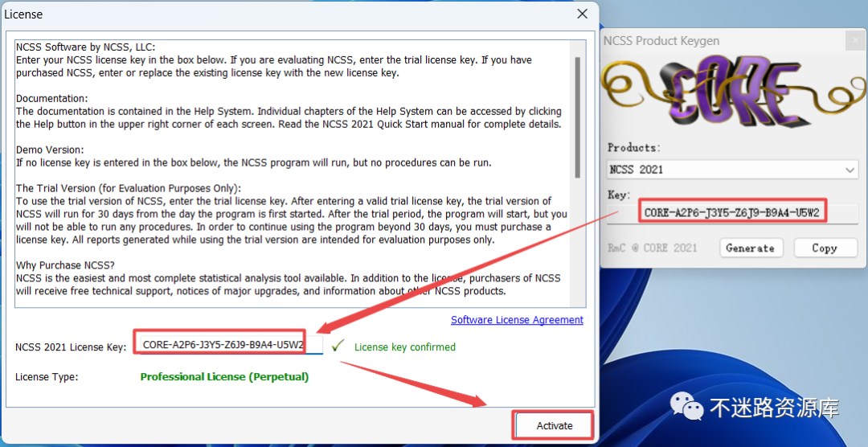
Task: Click the 'NCSS Software by NCSS, LLC:' line
Action: point(85,47)
